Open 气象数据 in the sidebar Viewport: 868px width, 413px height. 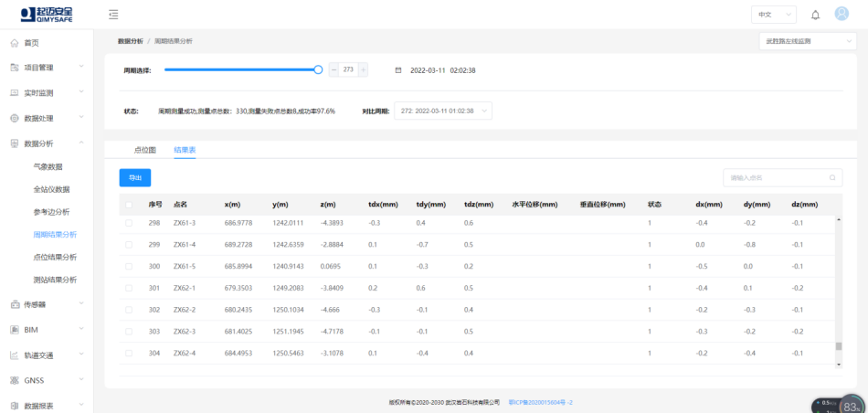coord(48,166)
